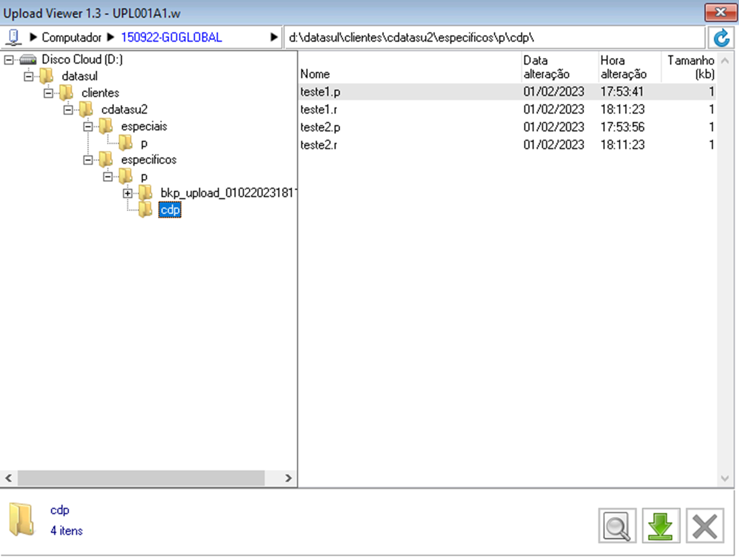Click the file list scroll up arrow

point(725,61)
